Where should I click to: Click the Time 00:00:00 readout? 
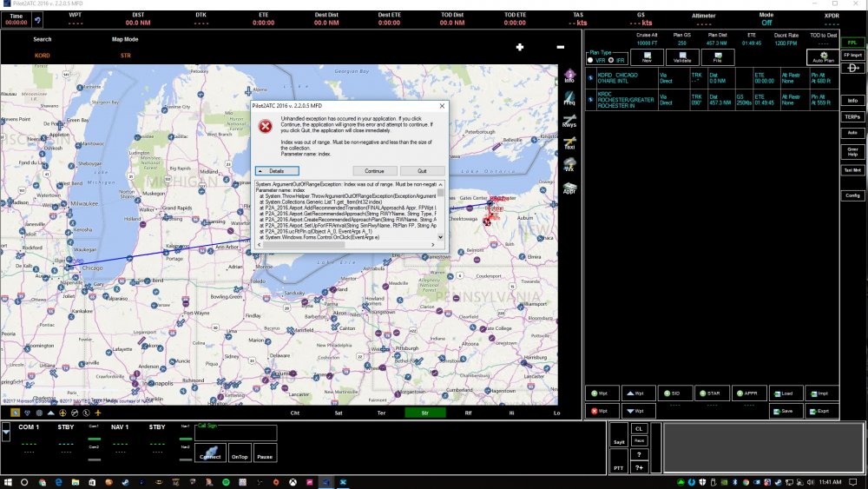coord(16,23)
